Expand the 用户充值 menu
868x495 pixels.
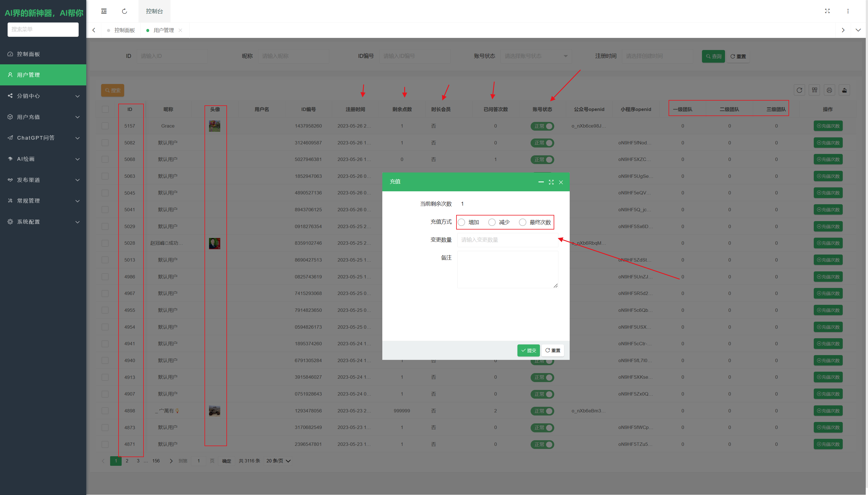[43, 117]
